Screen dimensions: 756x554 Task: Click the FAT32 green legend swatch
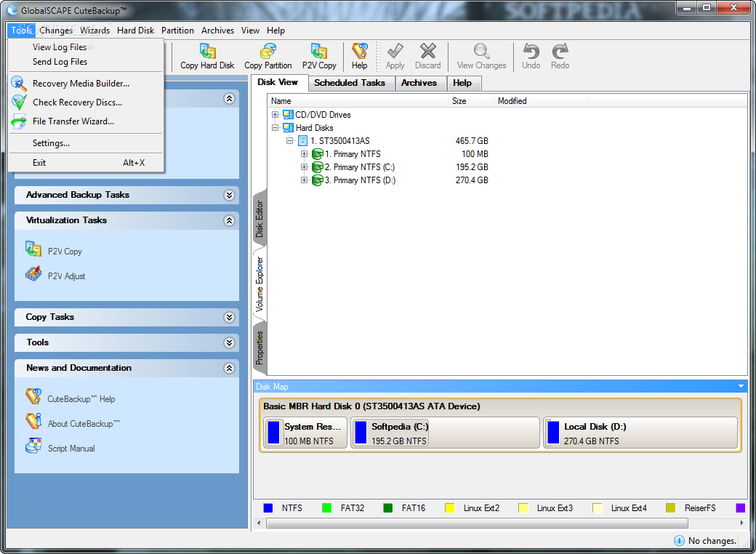[326, 508]
